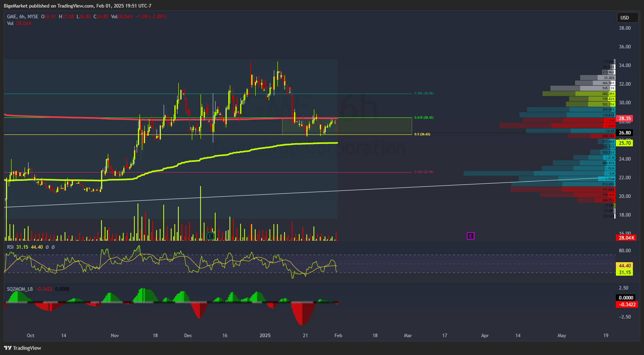Select the 745.82K volume profile bar
Screen dimensions: 644x355
[592, 99]
